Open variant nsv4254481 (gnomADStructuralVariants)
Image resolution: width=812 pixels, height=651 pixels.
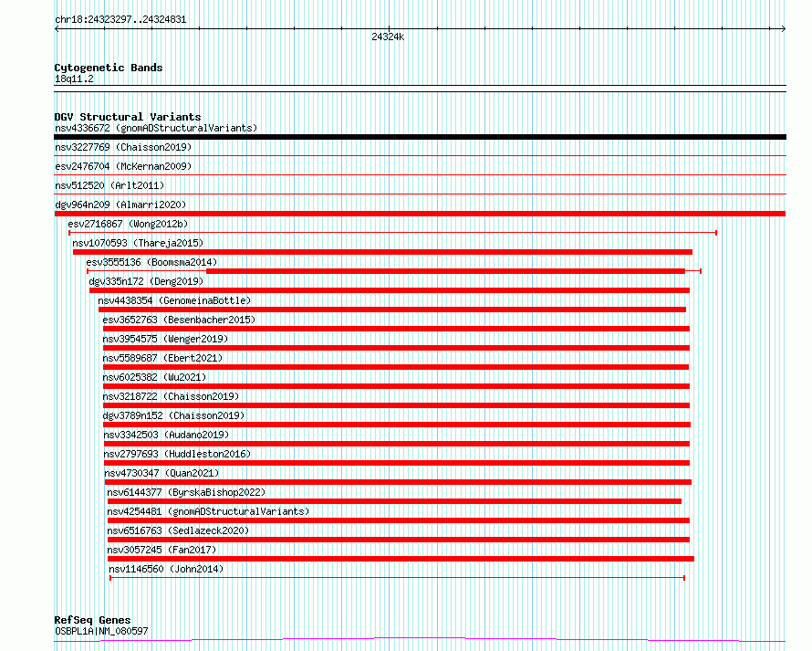click(208, 511)
